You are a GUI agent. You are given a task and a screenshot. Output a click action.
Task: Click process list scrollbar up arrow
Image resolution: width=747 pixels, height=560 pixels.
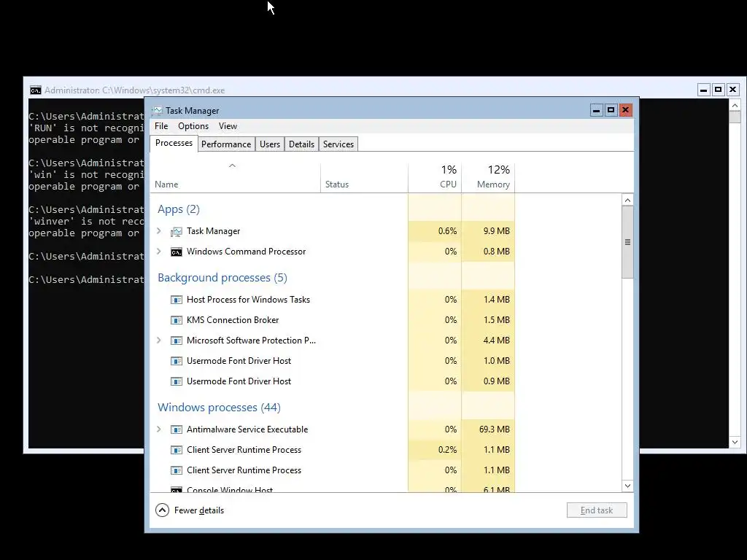[627, 201]
